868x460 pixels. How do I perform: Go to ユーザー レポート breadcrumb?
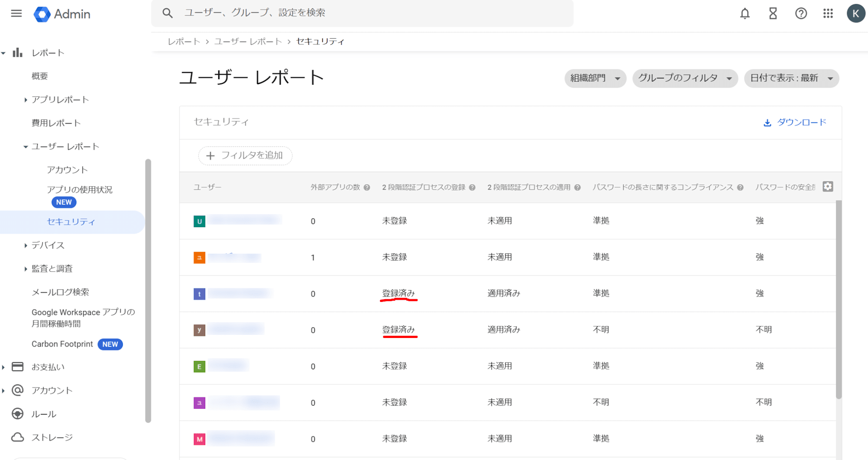tap(248, 41)
